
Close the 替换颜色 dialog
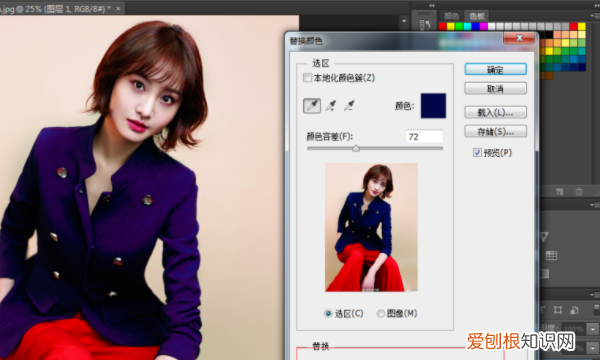[519, 38]
